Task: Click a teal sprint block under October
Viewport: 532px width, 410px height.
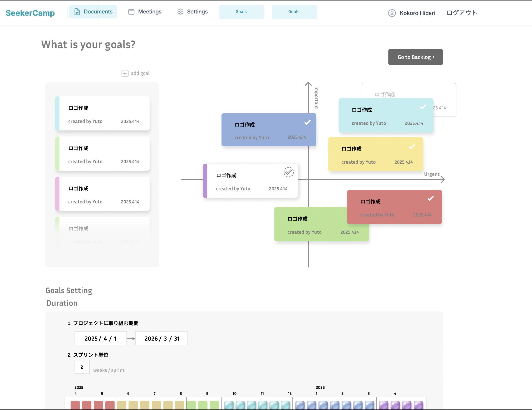Action: tap(229, 405)
